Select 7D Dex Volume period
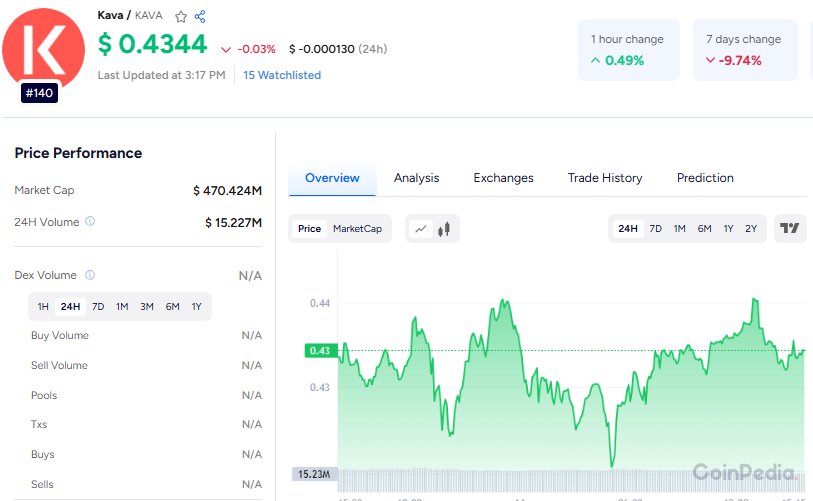This screenshot has height=501, width=813. [98, 307]
